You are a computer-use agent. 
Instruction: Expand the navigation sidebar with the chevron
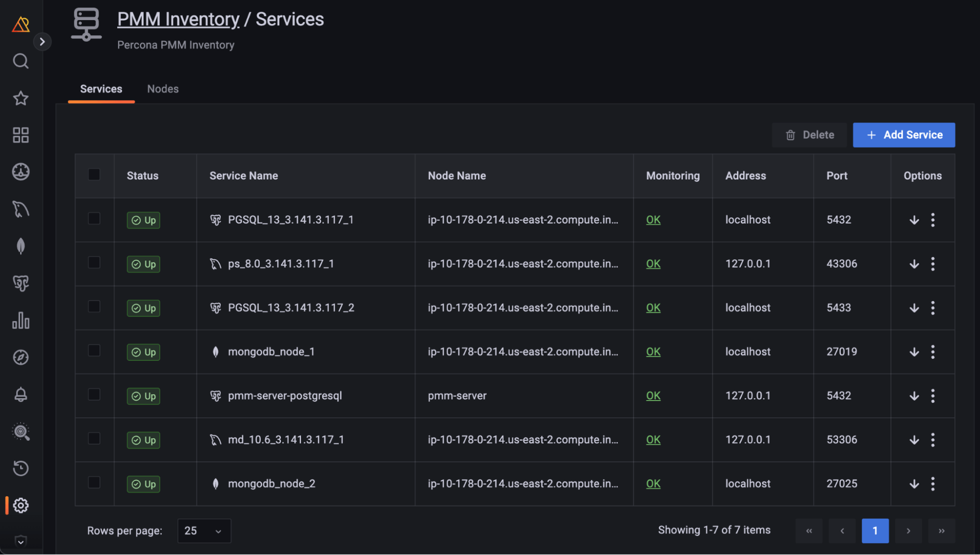pyautogui.click(x=43, y=41)
